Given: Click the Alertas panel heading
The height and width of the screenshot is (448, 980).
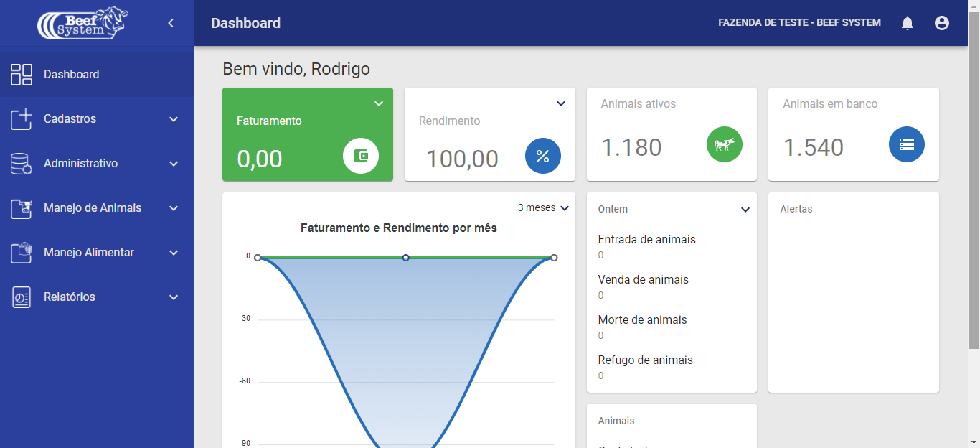Looking at the screenshot, I should (x=796, y=209).
